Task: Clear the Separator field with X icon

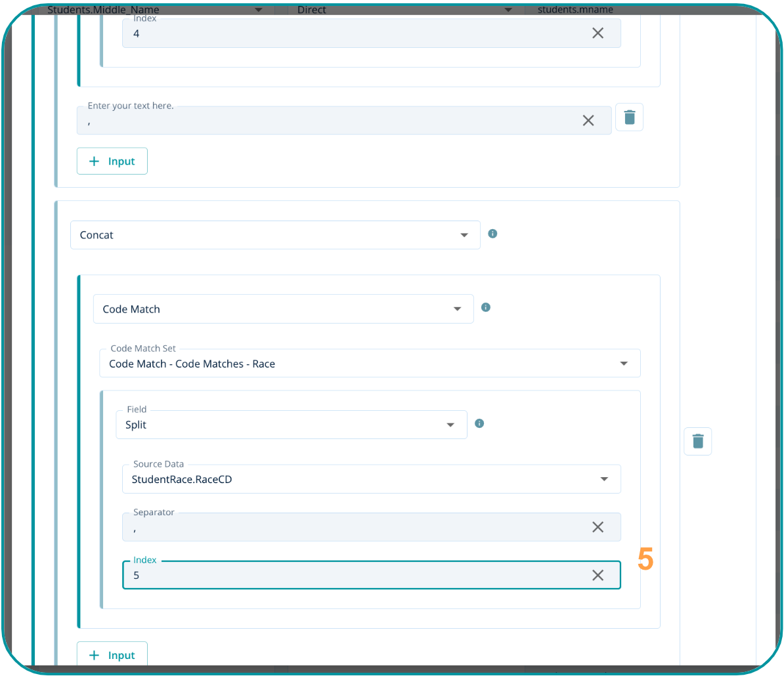Action: pyautogui.click(x=598, y=527)
